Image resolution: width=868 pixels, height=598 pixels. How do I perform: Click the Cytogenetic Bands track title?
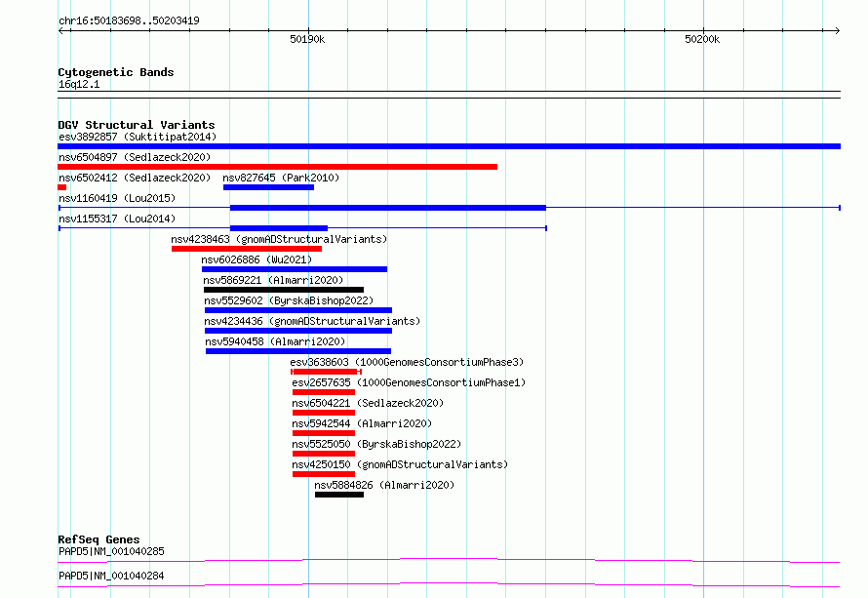(x=116, y=72)
